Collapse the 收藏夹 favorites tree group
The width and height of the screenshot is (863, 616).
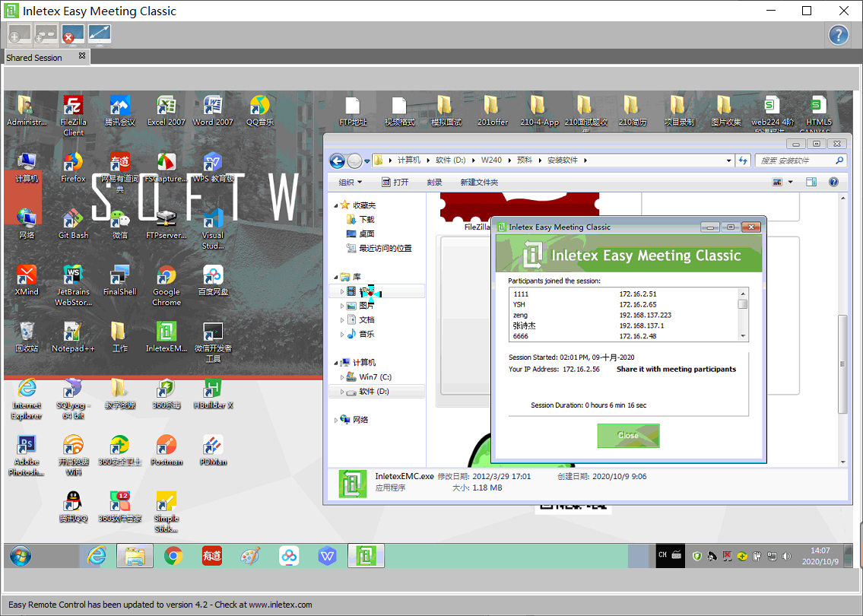[x=336, y=206]
